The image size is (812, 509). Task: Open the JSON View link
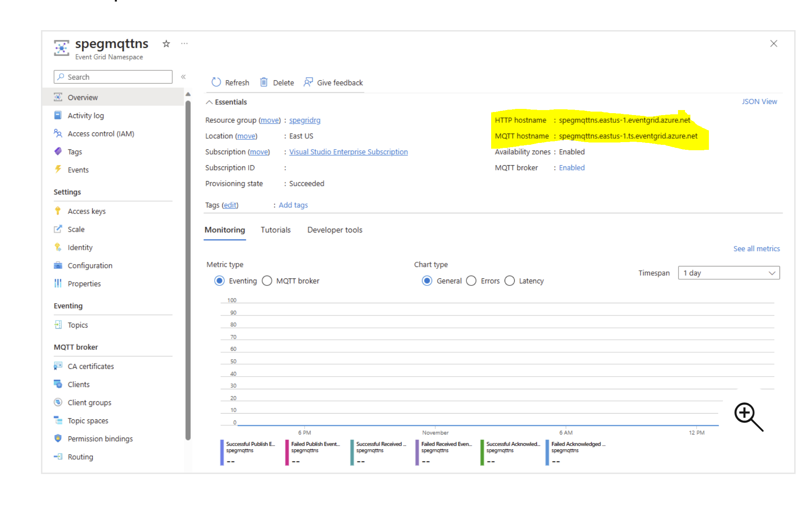(759, 102)
